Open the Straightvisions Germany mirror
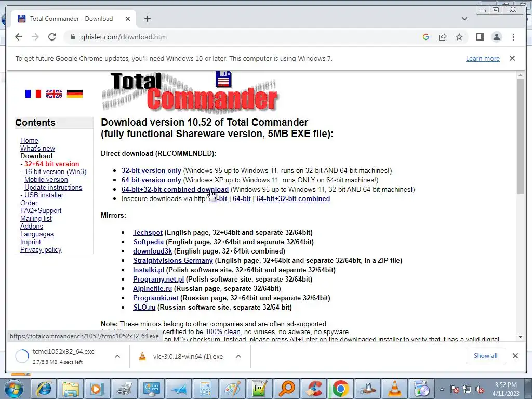 (x=173, y=261)
